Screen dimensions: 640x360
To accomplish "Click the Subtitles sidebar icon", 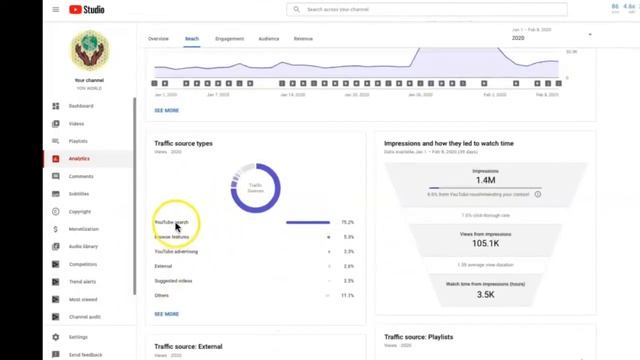I will click(56, 194).
